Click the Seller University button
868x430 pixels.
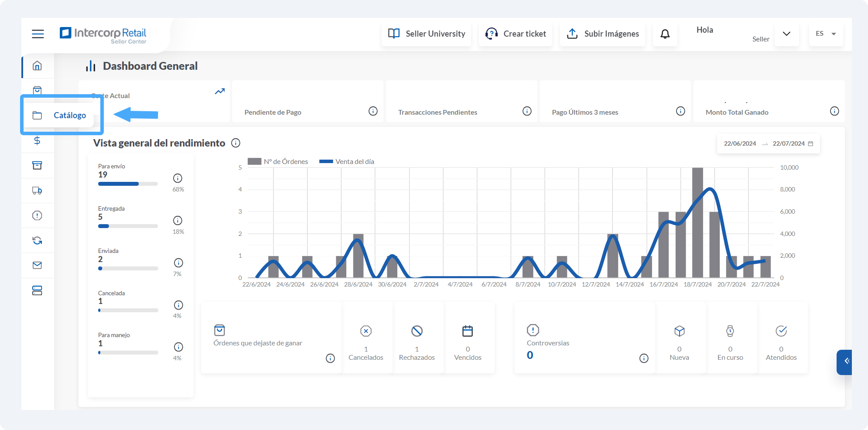427,34
